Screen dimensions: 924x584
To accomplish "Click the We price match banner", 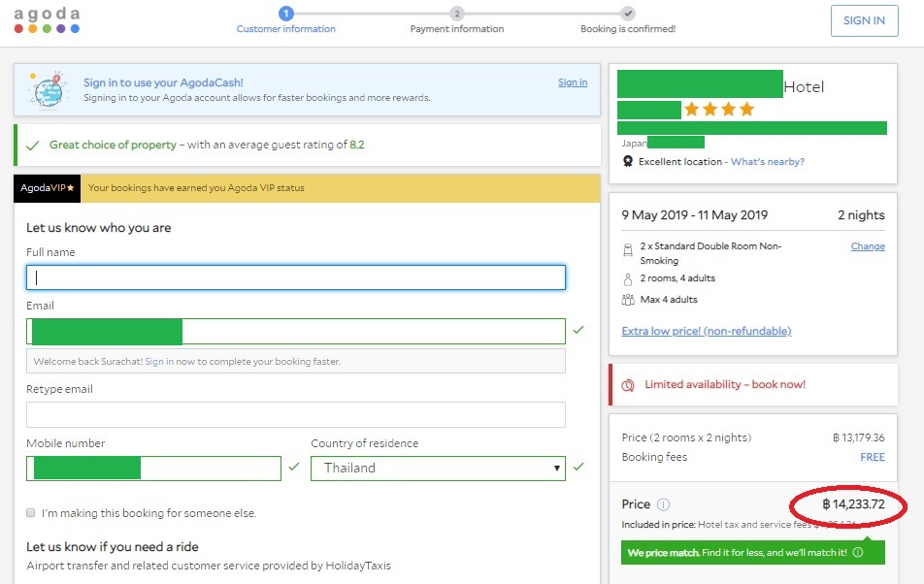I will (753, 552).
